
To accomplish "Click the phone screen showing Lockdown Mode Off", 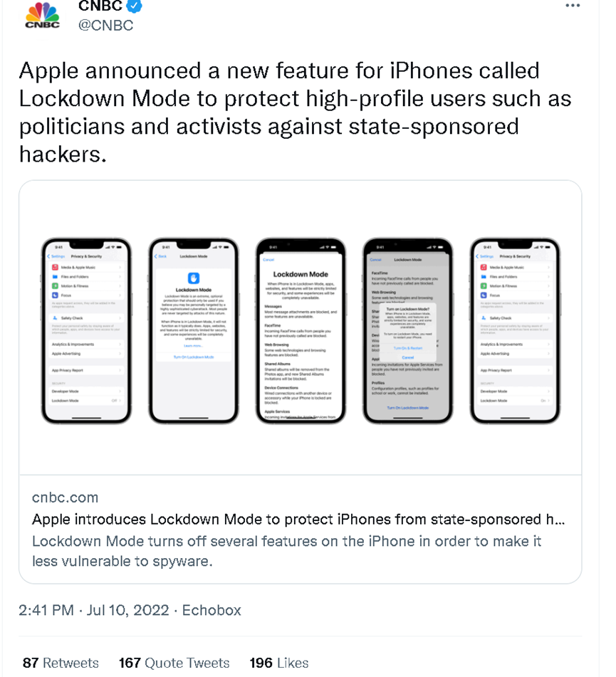I will 86,331.
